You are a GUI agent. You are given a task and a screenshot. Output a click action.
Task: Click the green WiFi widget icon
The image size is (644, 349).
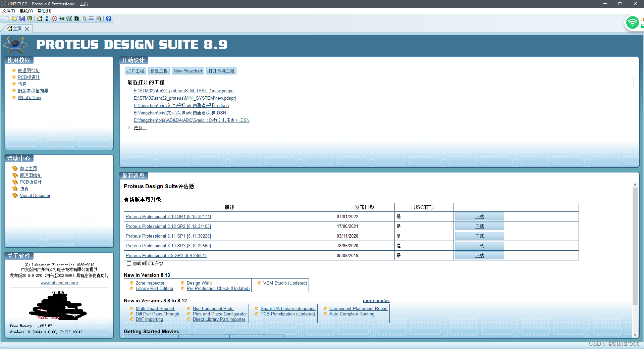(x=633, y=23)
